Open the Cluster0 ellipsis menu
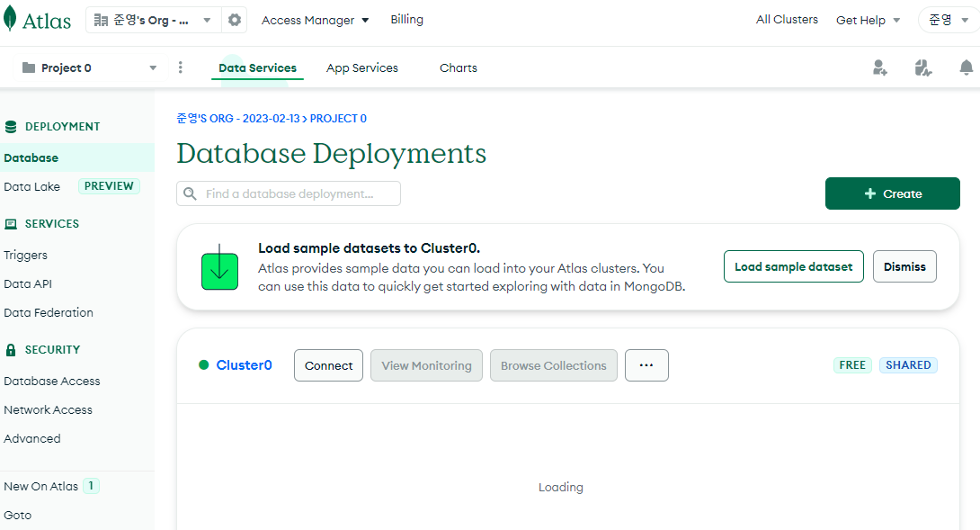This screenshot has width=980, height=530. [646, 365]
